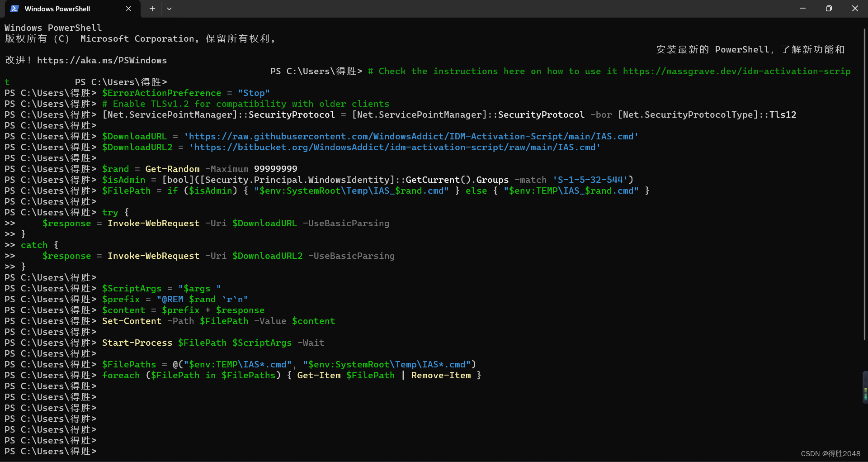Click the $ScriptArgs assignment variable

click(x=132, y=288)
